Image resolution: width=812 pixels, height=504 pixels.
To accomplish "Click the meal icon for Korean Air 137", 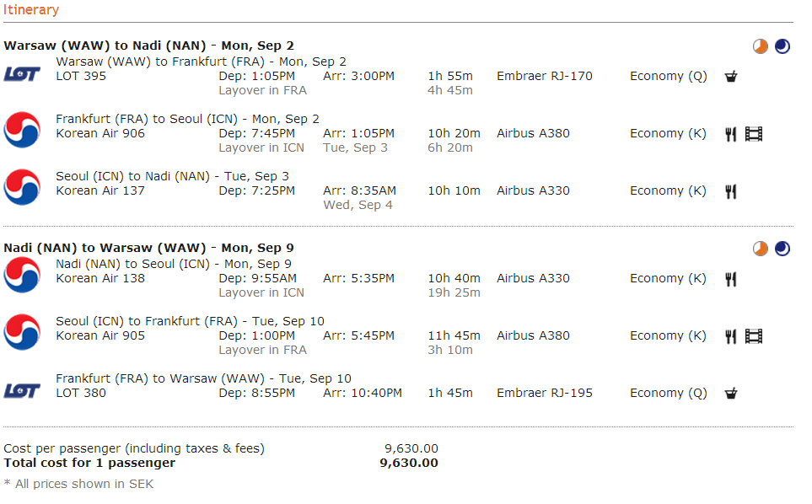I will 731,191.
